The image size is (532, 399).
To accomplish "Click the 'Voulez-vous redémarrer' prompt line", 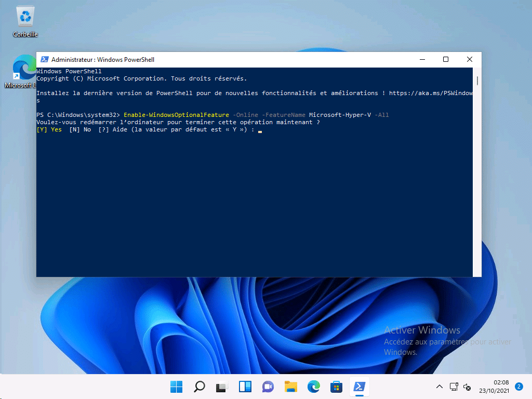I will [178, 122].
